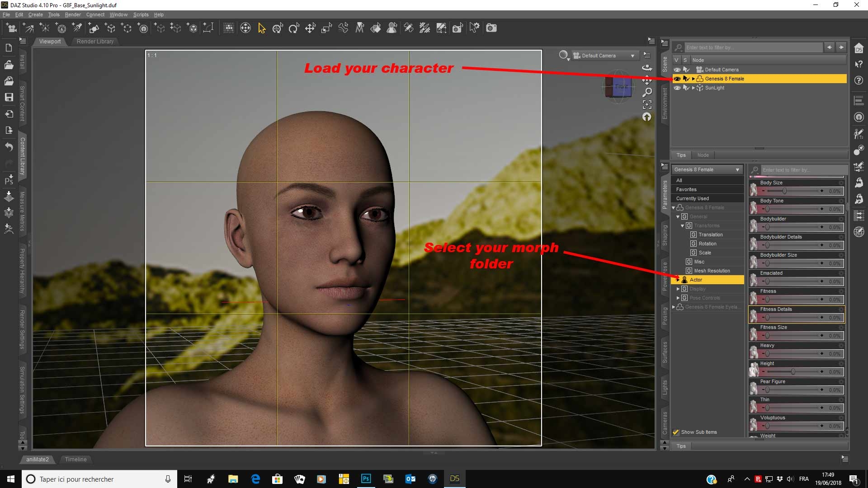Viewport: 868px width, 488px height.
Task: Switch to the Render Library tab
Action: 95,42
